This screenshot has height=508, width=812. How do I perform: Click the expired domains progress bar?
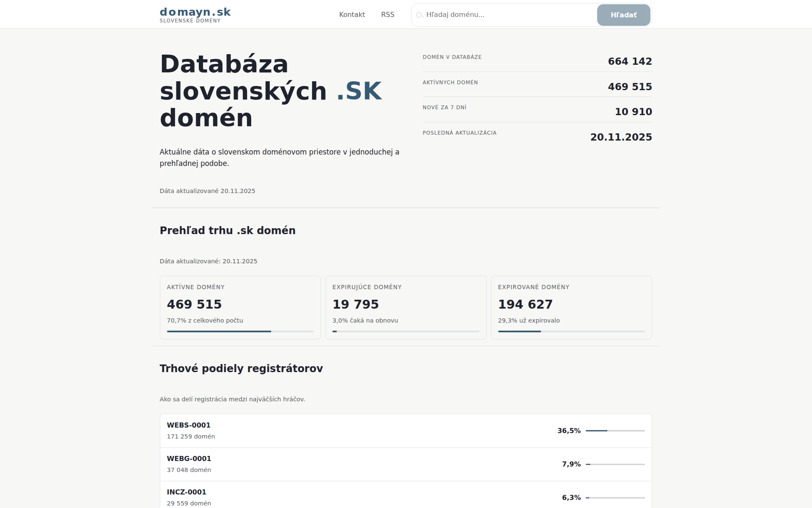point(571,332)
